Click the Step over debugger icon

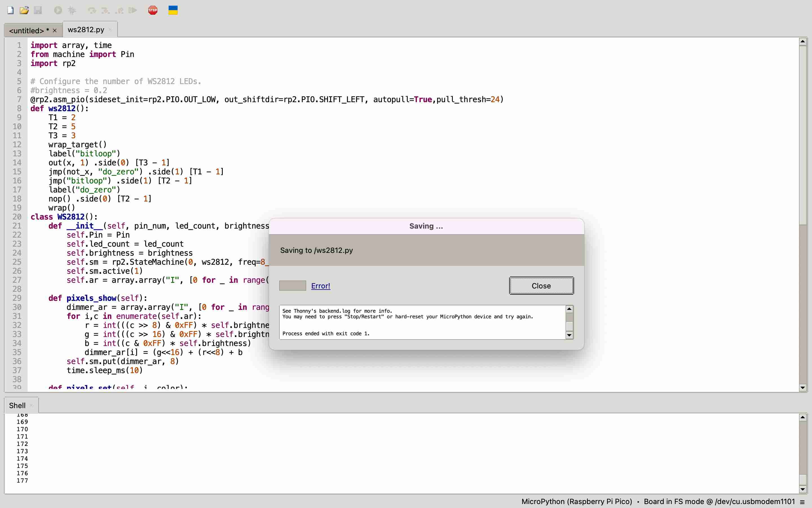[92, 10]
